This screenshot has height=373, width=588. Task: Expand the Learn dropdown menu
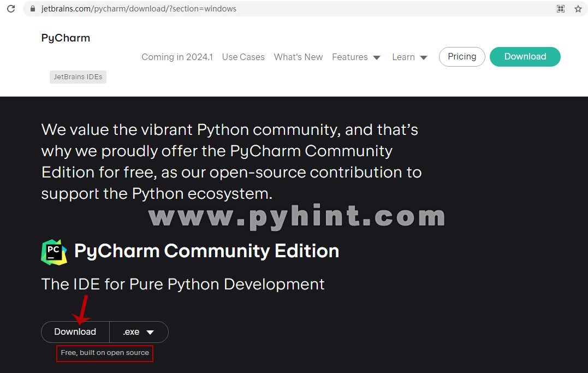point(409,57)
